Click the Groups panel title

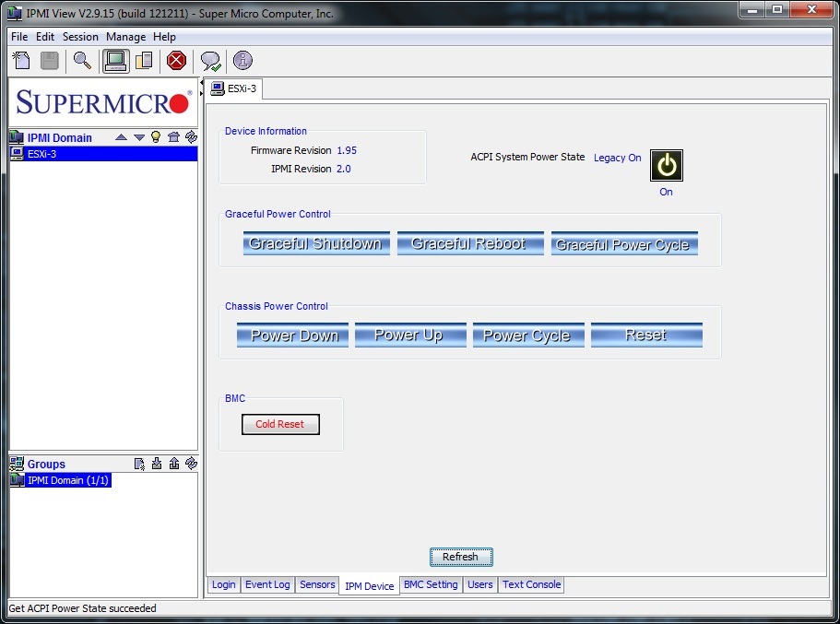coord(46,464)
